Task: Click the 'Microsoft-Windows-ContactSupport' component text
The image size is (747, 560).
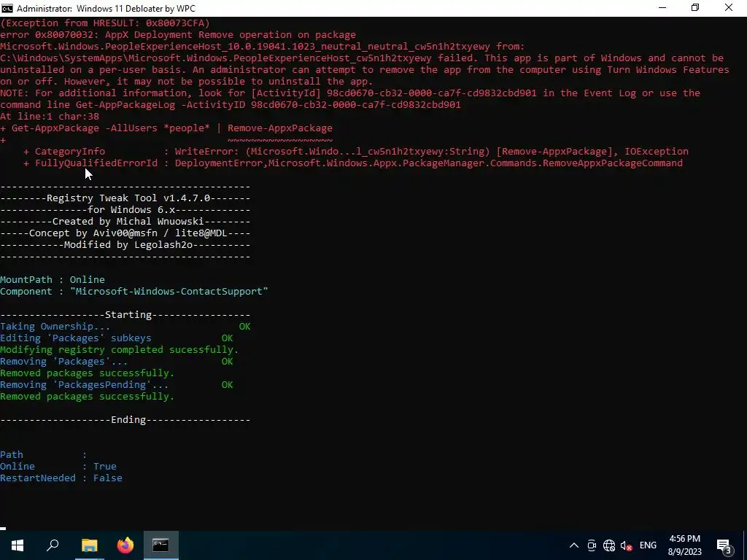Action: coord(169,292)
